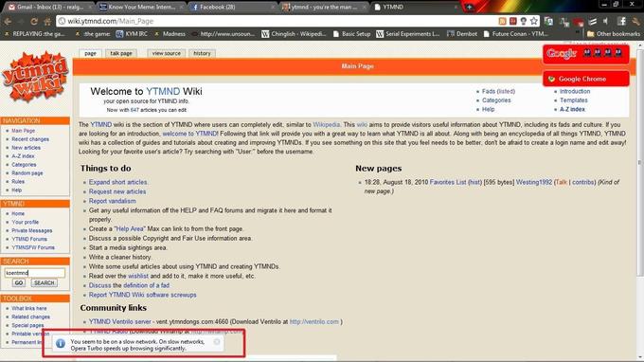Open the Rules link in Navigation sidebar
This screenshot has height=362, width=644.
tap(18, 181)
